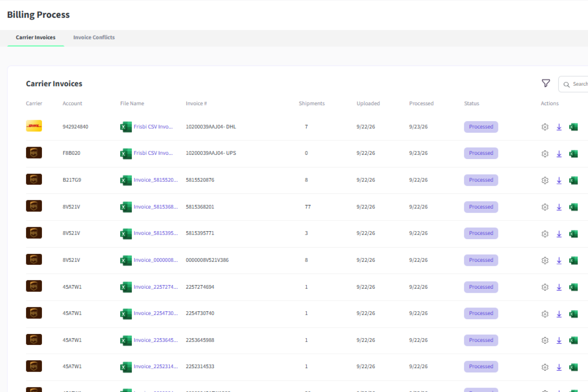Image resolution: width=588 pixels, height=392 pixels.
Task: Download invoice 2254730740 file
Action: pyautogui.click(x=559, y=314)
